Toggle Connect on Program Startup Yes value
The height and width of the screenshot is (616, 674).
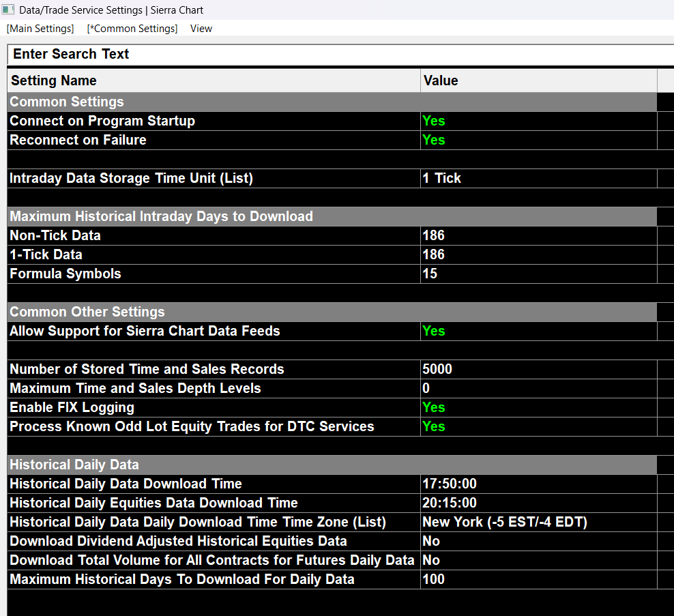pos(539,121)
